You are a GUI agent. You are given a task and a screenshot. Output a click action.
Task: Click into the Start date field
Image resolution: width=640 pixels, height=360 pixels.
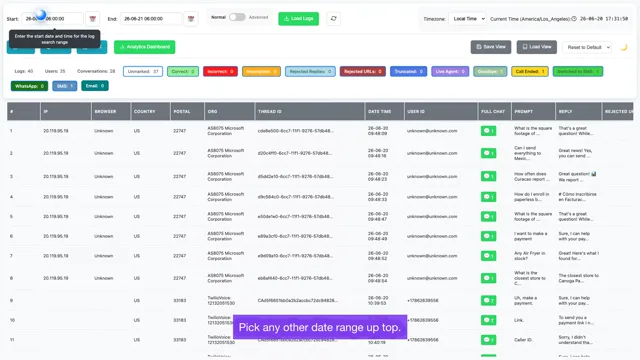[x=52, y=19]
